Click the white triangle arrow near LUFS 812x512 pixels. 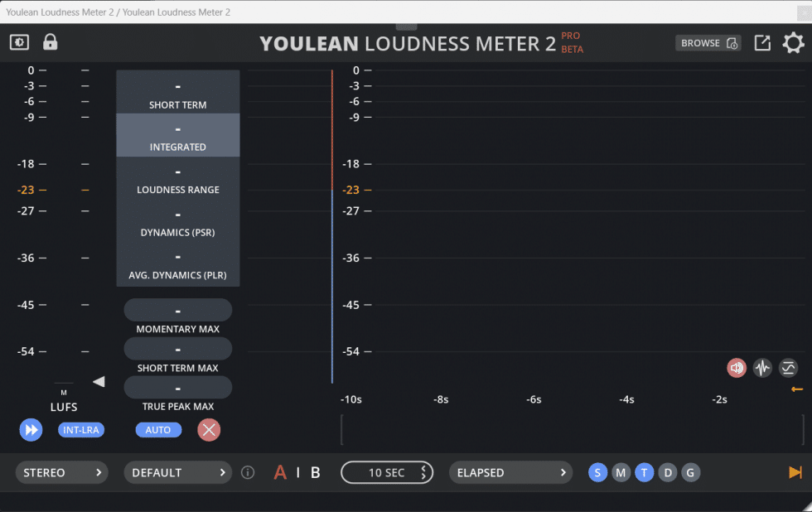click(99, 382)
